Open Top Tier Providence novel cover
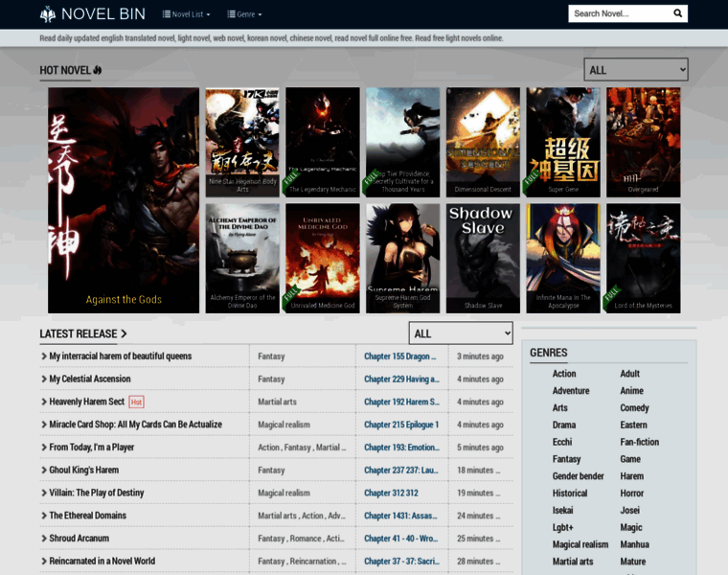The width and height of the screenshot is (728, 575). pyautogui.click(x=402, y=142)
